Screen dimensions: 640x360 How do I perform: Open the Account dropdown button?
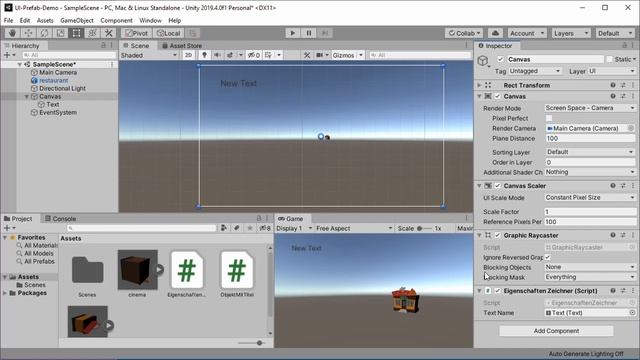527,33
